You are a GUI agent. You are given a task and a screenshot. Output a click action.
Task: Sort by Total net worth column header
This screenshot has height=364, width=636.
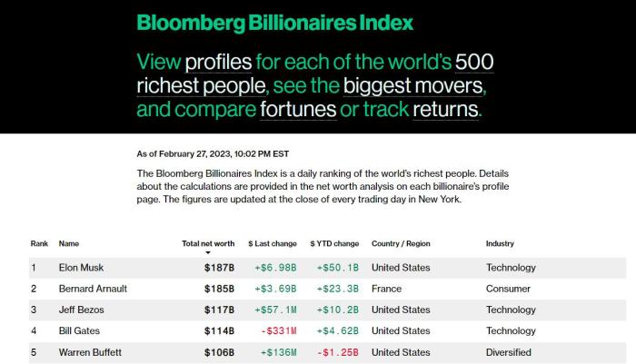[208, 244]
